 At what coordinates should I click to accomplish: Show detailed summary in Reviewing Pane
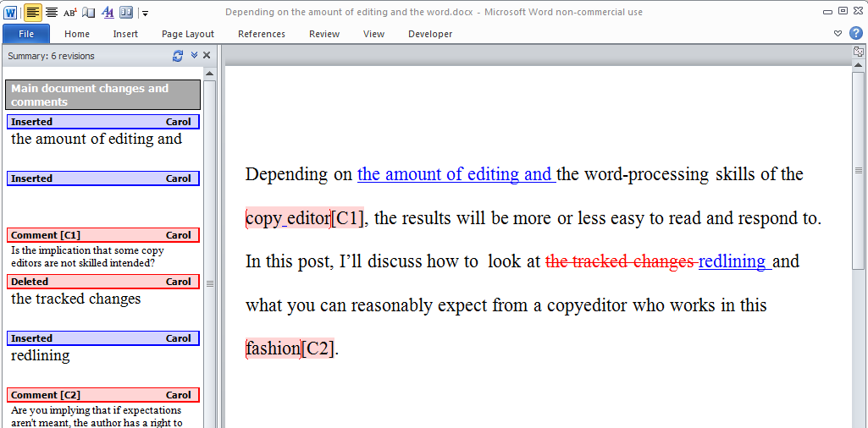click(x=194, y=56)
